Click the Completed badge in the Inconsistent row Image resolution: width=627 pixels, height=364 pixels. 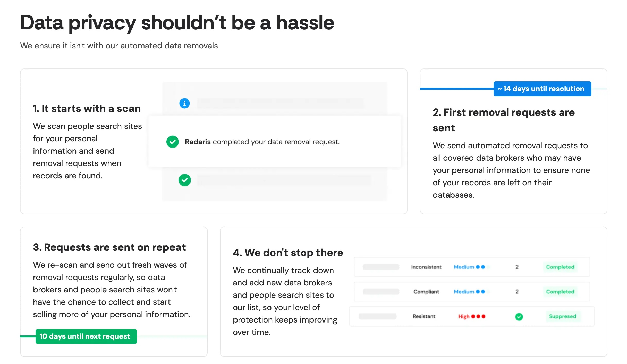[x=560, y=267]
